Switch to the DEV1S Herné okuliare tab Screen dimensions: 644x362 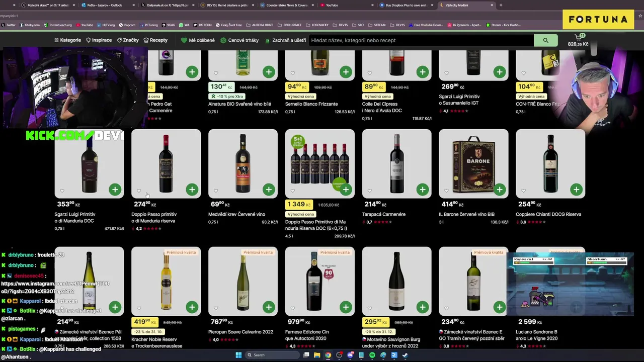point(227,5)
